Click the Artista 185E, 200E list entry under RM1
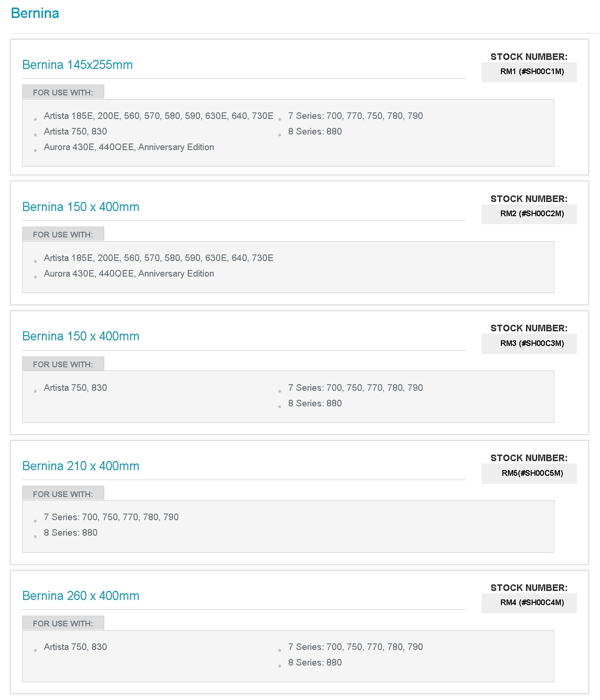This screenshot has height=700, width=600. pyautogui.click(x=158, y=116)
